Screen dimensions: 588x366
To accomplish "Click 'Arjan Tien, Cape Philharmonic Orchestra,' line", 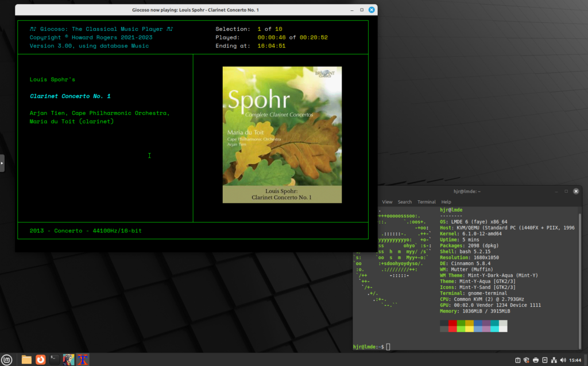I will coord(100,113).
